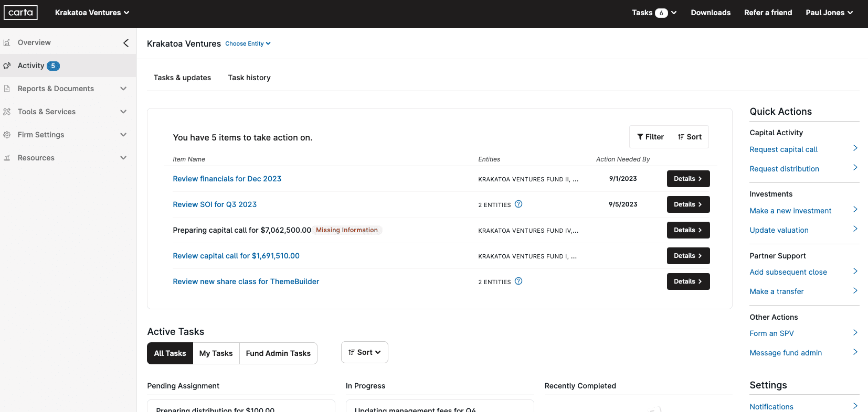Expand Firm Settings chevron
The height and width of the screenshot is (412, 868).
[123, 135]
